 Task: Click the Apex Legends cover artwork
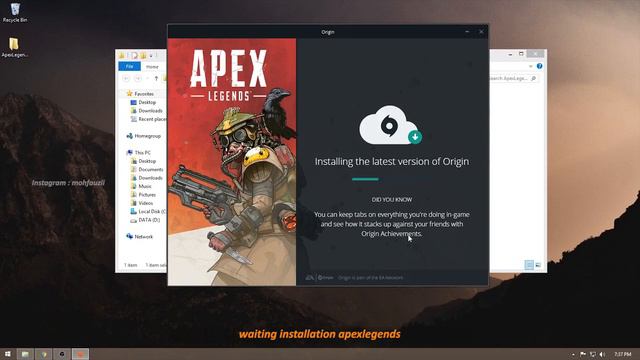232,162
